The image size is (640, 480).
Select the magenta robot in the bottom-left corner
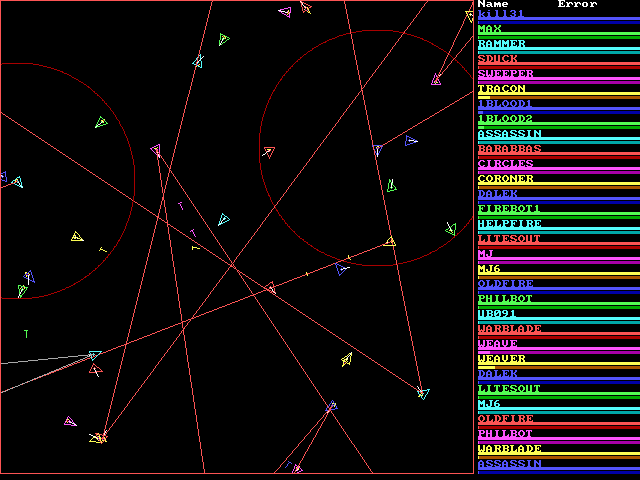[69, 422]
